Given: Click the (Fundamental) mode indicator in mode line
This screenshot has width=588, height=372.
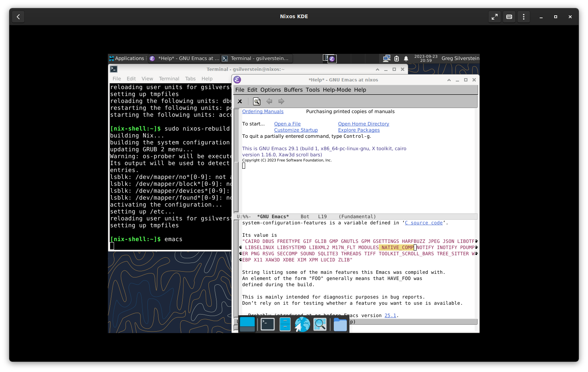Looking at the screenshot, I should click(x=357, y=217).
